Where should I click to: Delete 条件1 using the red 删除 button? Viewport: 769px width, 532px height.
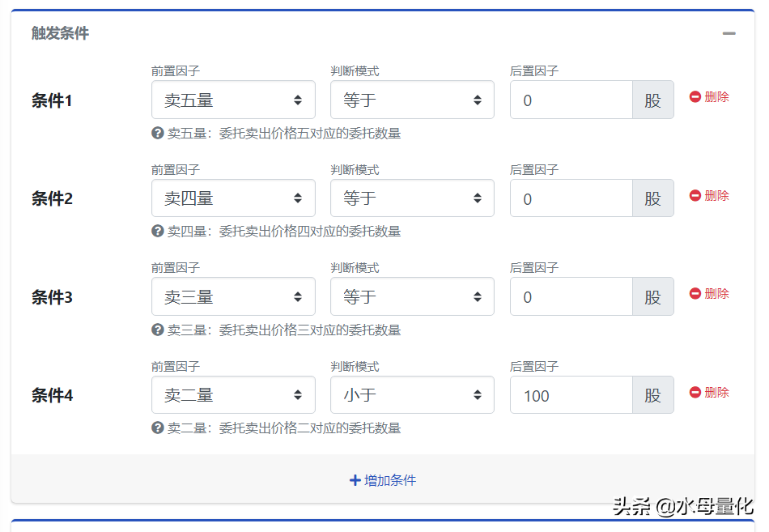(709, 96)
